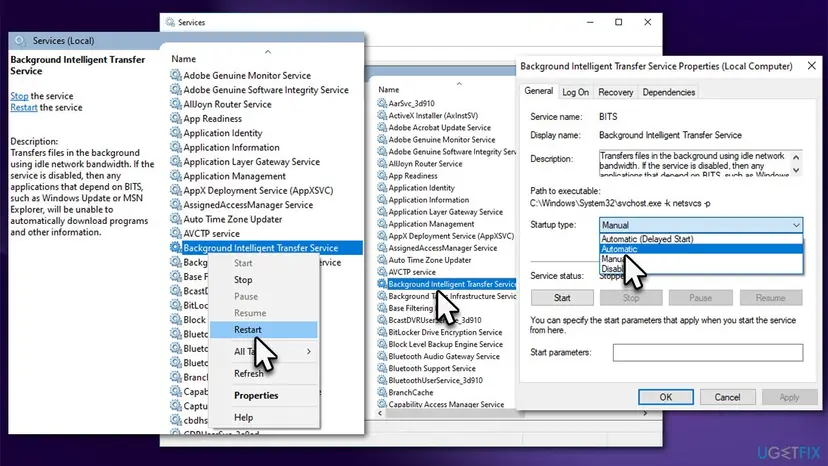Click Restart the service link

point(24,107)
